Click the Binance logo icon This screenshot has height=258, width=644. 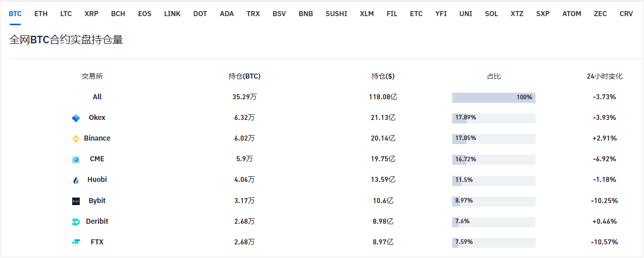76,139
